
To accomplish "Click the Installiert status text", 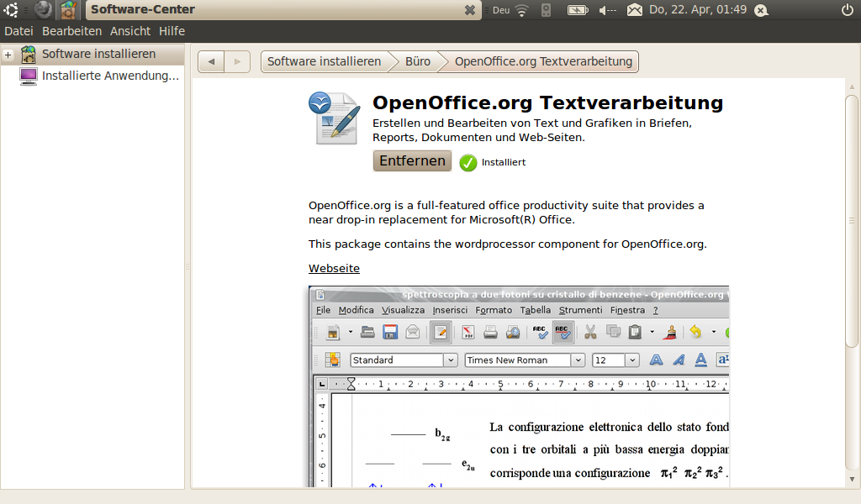I will coord(504,162).
